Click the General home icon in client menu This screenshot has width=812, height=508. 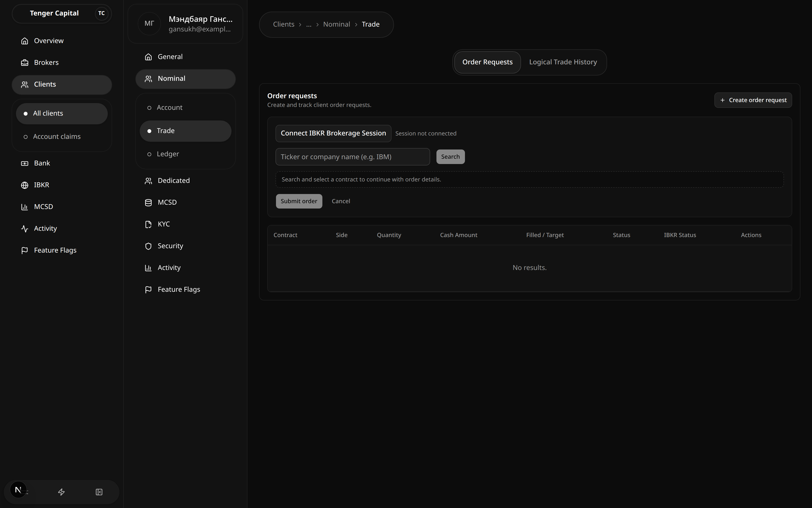148,57
